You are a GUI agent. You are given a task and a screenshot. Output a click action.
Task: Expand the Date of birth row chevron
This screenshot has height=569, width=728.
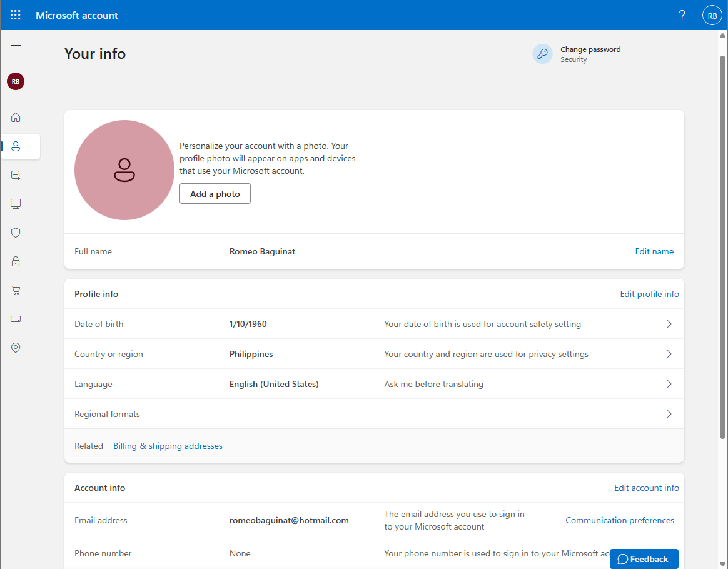[x=669, y=324]
